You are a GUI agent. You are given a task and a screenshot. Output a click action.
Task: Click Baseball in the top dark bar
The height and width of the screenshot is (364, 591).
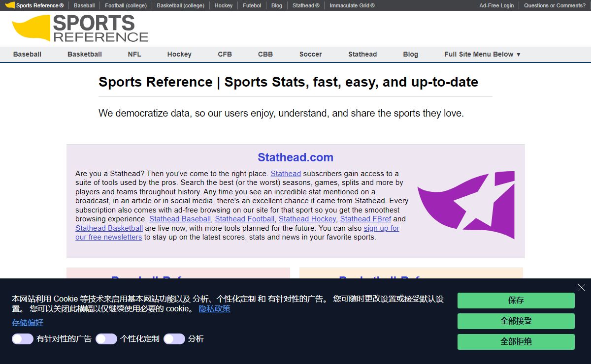pos(84,5)
